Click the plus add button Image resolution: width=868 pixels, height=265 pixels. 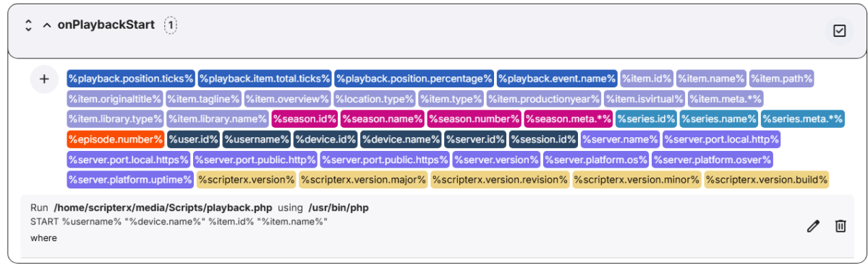[x=44, y=79]
